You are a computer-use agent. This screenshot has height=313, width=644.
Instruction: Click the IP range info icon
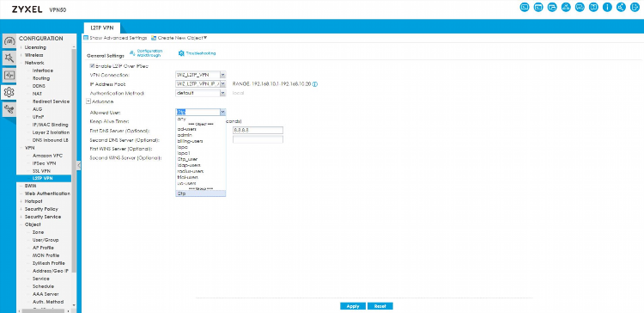click(x=315, y=84)
